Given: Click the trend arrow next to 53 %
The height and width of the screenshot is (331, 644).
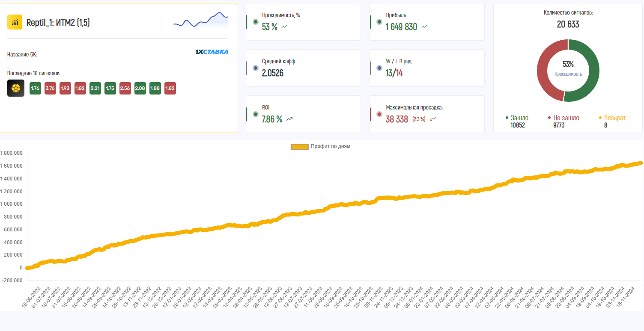Looking at the screenshot, I should click(x=285, y=27).
